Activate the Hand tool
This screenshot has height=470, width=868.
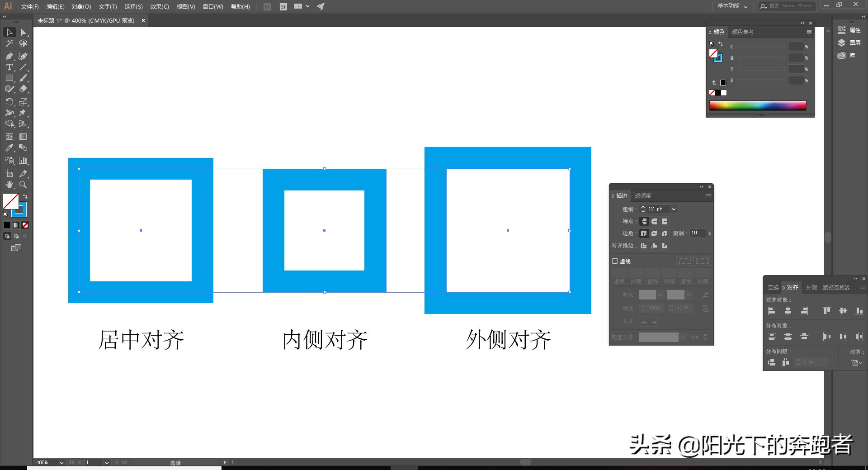coord(9,185)
